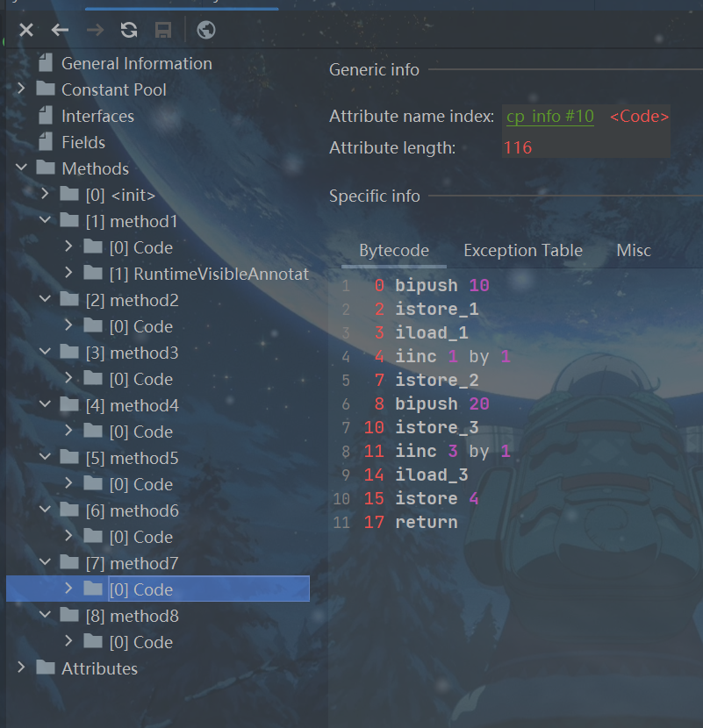Viewport: 703px width, 728px height.
Task: Follow the cp_info #10 link
Action: [x=550, y=116]
